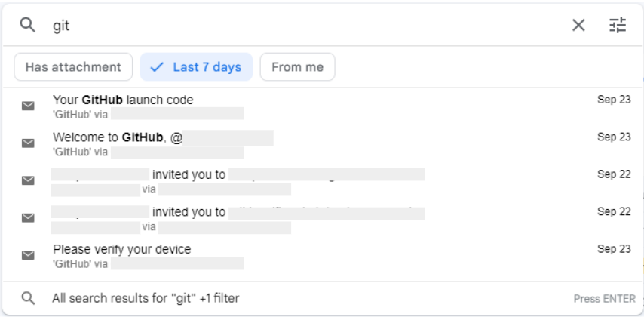Image resolution: width=644 pixels, height=317 pixels.
Task: Click the magnifier icon beside git query
Action: [x=27, y=26]
